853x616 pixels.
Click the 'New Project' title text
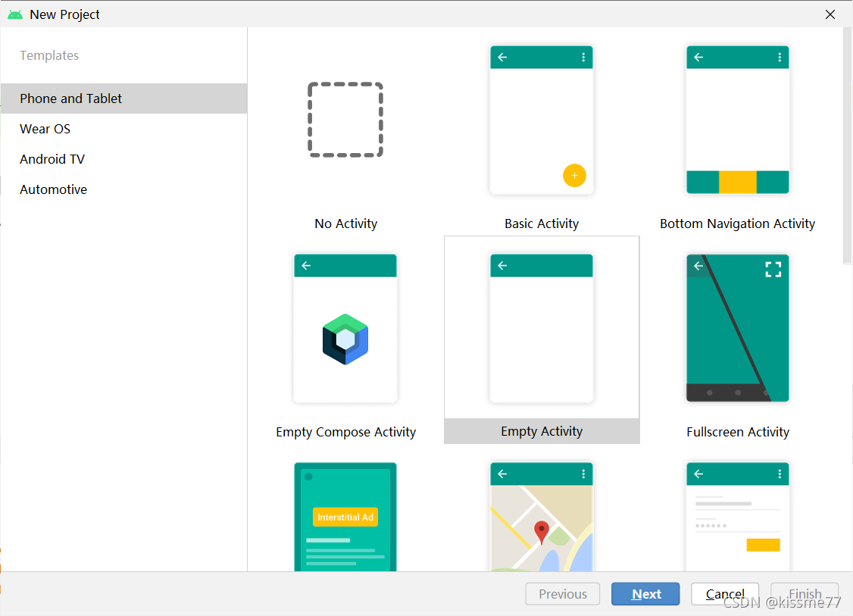pyautogui.click(x=64, y=14)
